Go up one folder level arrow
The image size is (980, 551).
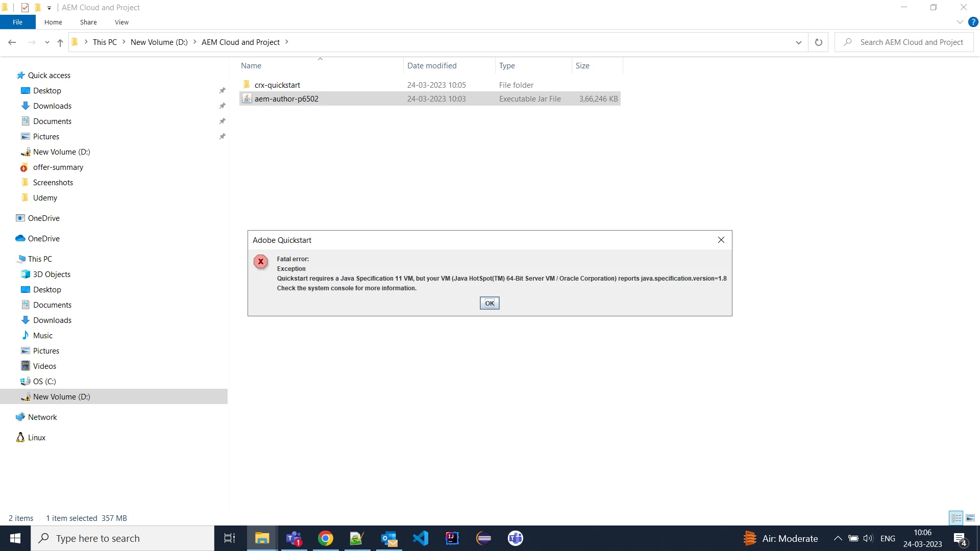(x=60, y=42)
